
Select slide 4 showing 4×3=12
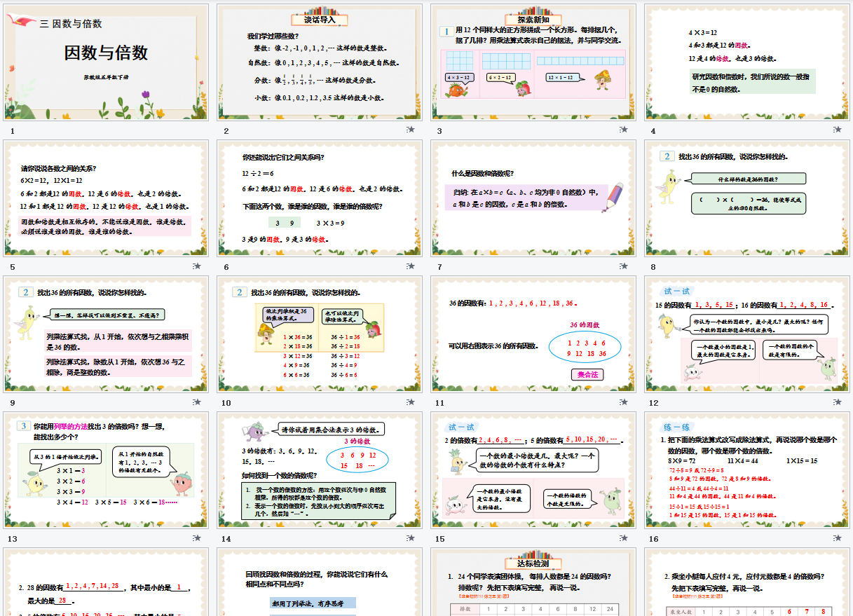pyautogui.click(x=747, y=62)
